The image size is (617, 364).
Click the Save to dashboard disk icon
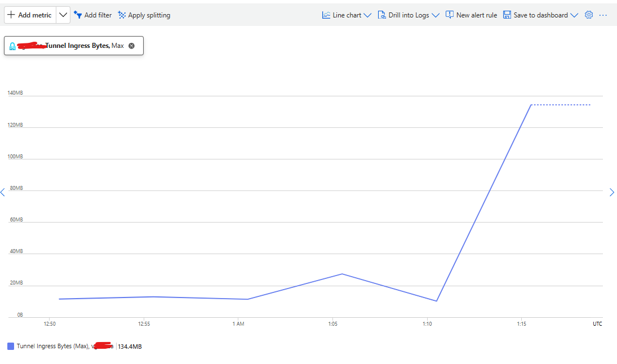point(507,15)
